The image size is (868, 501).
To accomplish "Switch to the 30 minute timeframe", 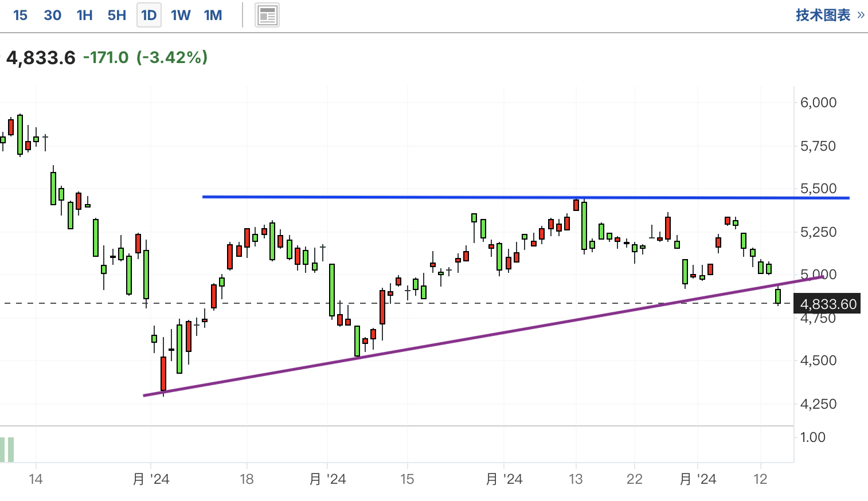I will pos(52,15).
